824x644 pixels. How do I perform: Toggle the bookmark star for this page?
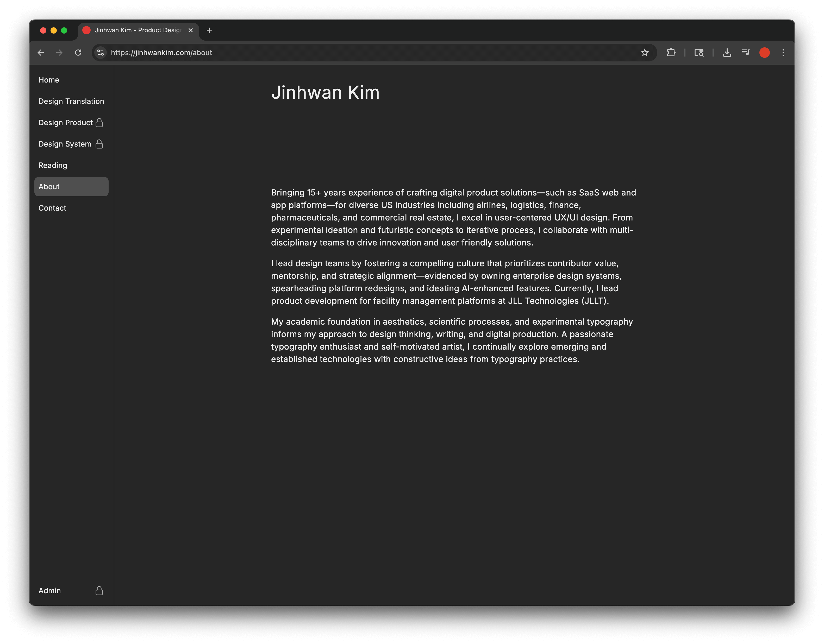tap(644, 53)
